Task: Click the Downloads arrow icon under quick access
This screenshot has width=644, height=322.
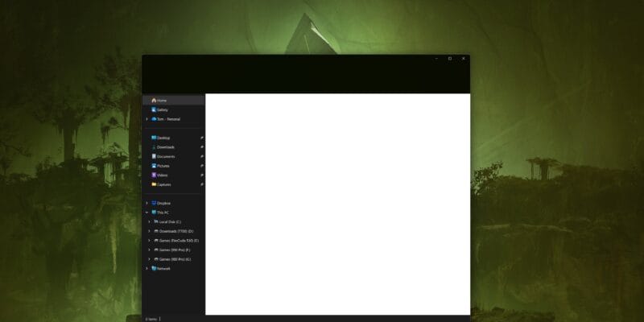Action: click(154, 147)
